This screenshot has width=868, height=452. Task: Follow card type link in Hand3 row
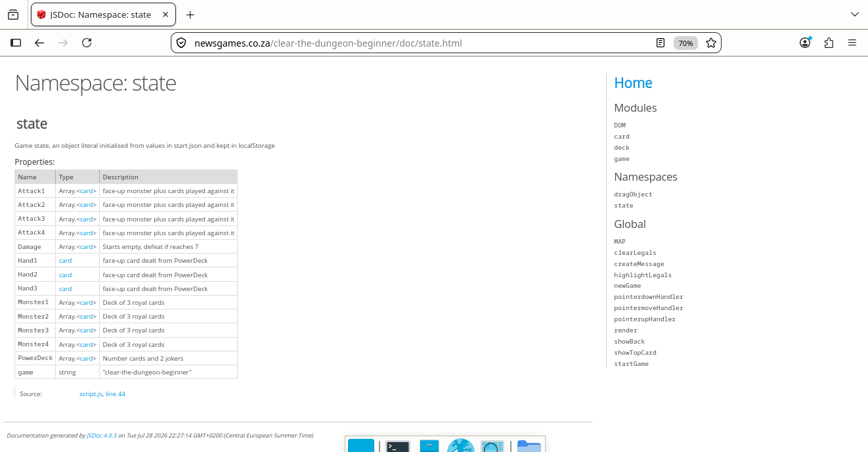(65, 289)
